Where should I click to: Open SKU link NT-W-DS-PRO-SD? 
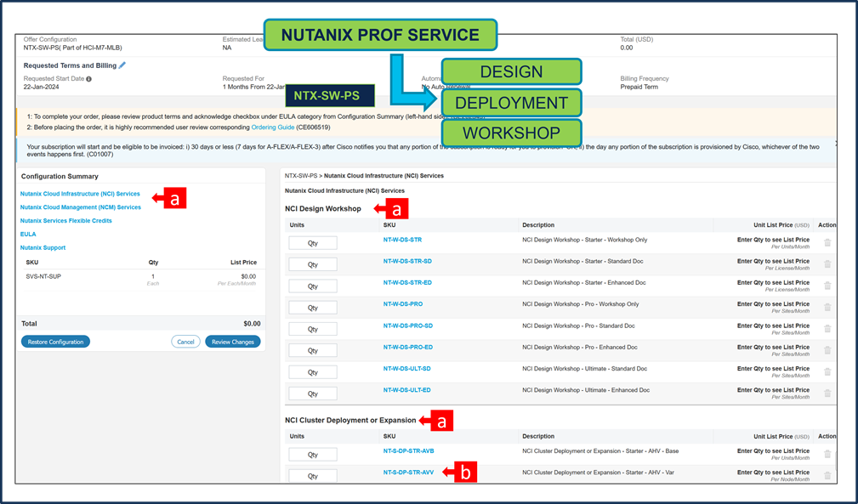(407, 326)
